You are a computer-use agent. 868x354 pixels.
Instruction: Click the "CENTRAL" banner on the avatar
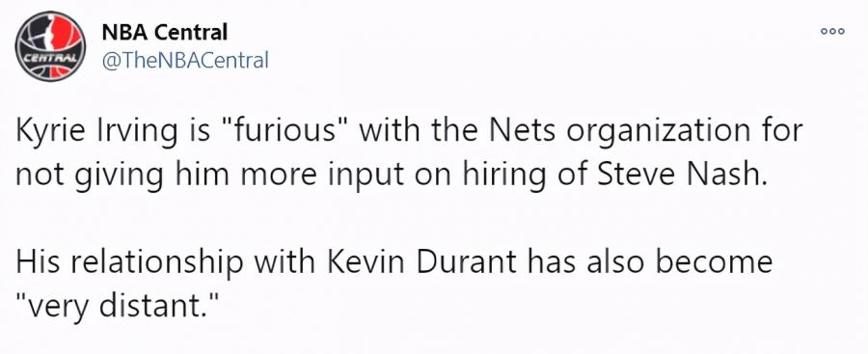[x=40, y=58]
